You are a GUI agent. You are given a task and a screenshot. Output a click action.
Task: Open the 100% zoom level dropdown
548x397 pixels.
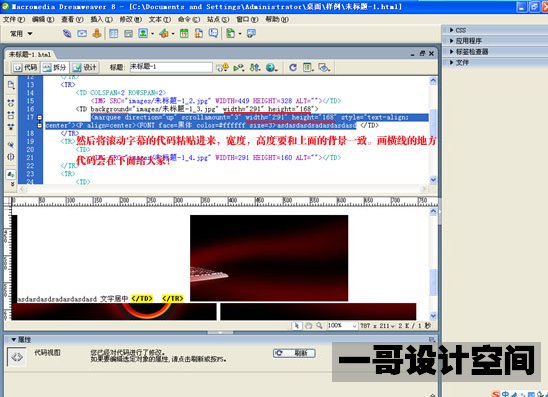pyautogui.click(x=342, y=326)
